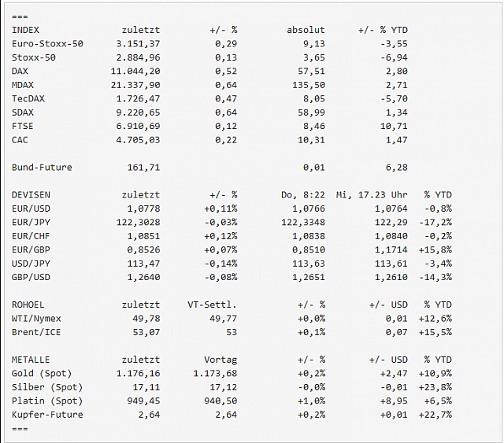Viewport: 504px width, 443px height.
Task: Click the EUR/JPY currency pair label
Action: [31, 223]
